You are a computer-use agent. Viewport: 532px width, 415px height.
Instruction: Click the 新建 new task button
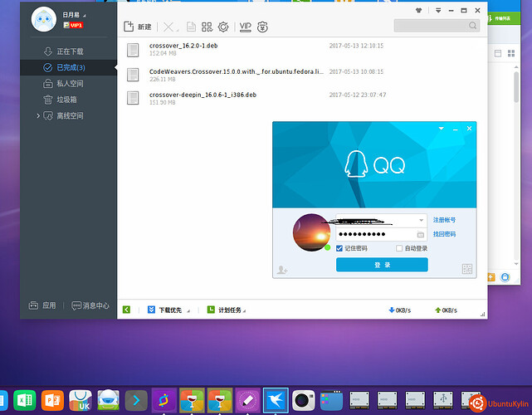(x=138, y=27)
